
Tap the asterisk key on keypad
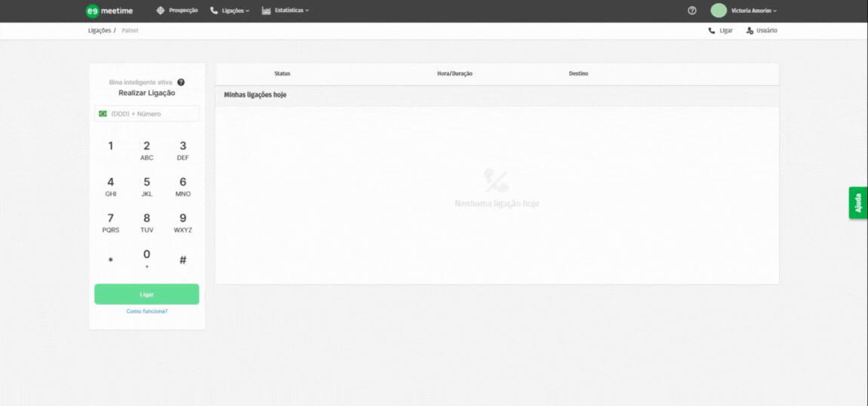(x=111, y=260)
